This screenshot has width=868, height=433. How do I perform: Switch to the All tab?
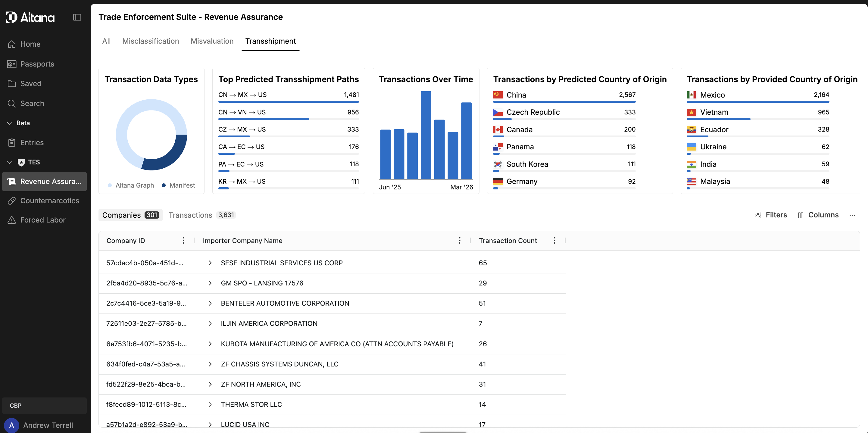point(107,41)
